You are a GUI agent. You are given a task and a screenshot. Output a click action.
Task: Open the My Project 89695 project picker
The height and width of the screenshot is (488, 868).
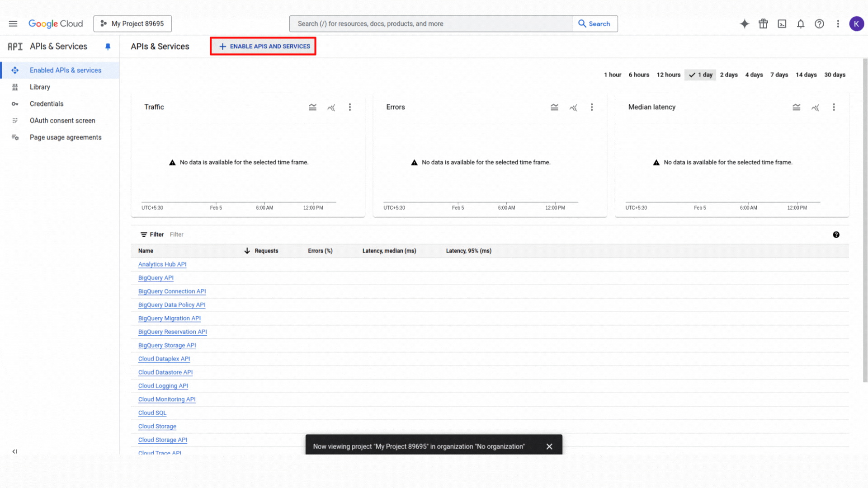(x=132, y=23)
